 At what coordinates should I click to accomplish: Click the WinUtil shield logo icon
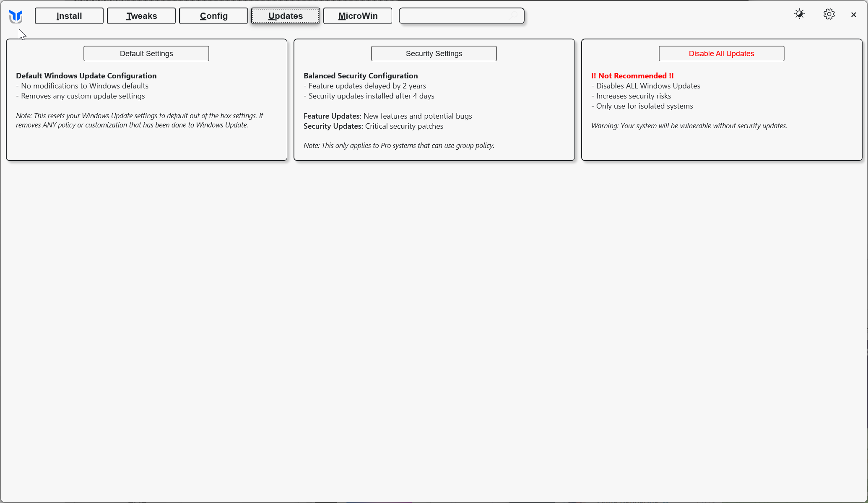(x=16, y=16)
